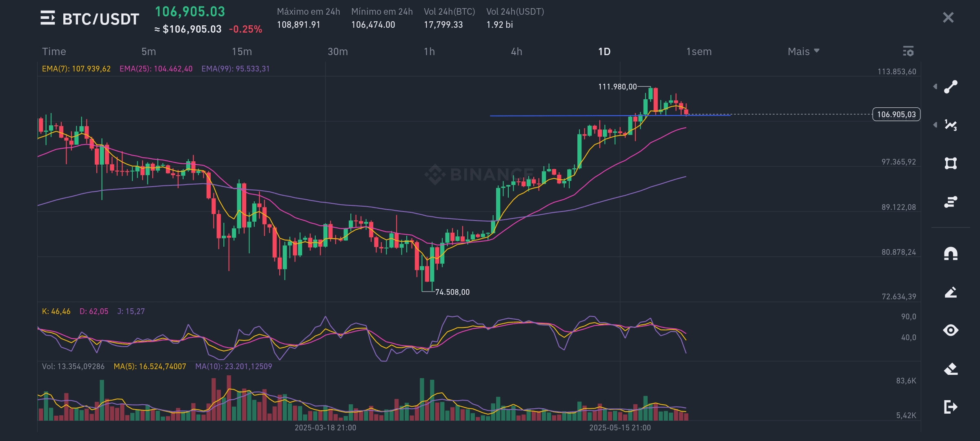Screen dimensions: 980x441
Task: Click the 72.634,39 price axis label
Action: point(899,296)
